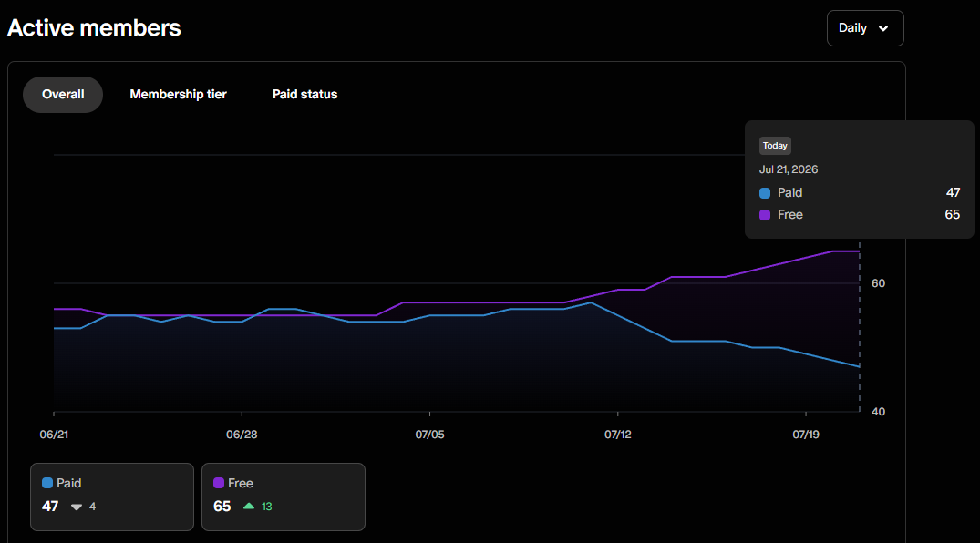The height and width of the screenshot is (543, 980).
Task: Toggle the Paid series legend card
Action: point(112,497)
